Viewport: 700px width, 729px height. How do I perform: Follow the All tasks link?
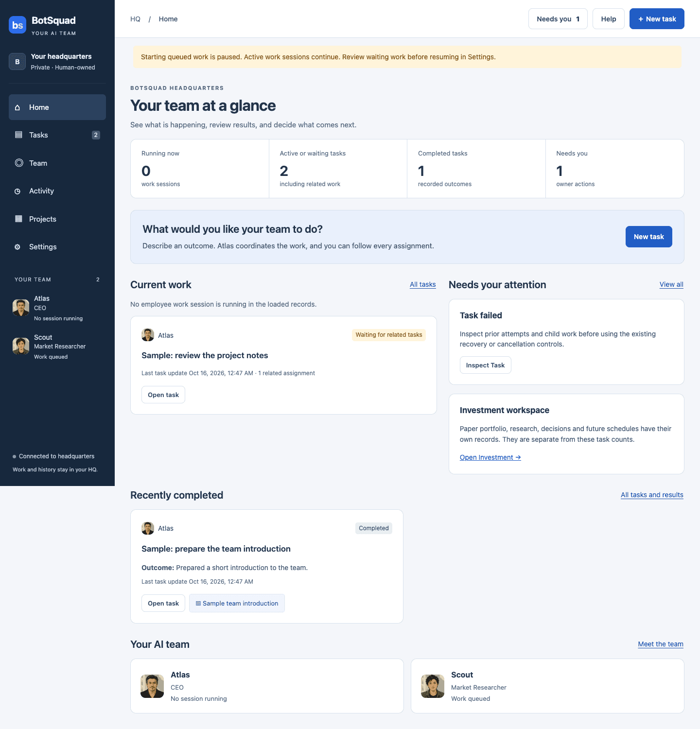tap(423, 284)
